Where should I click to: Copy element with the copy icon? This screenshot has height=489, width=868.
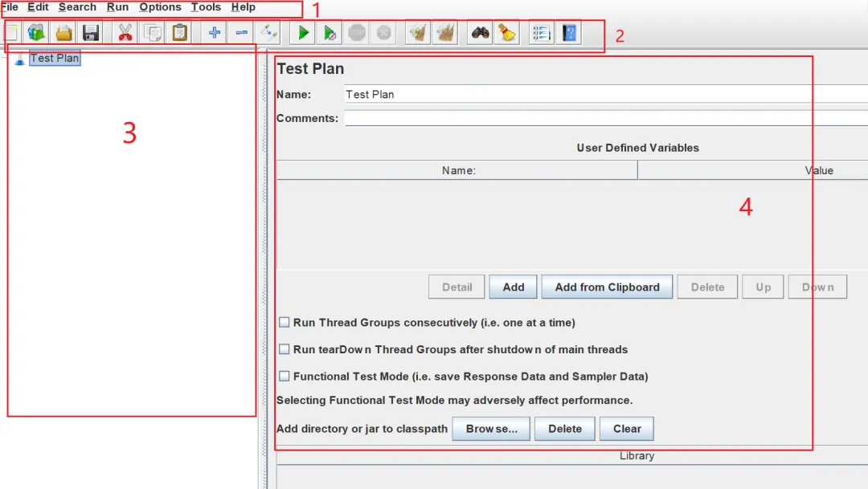(153, 33)
